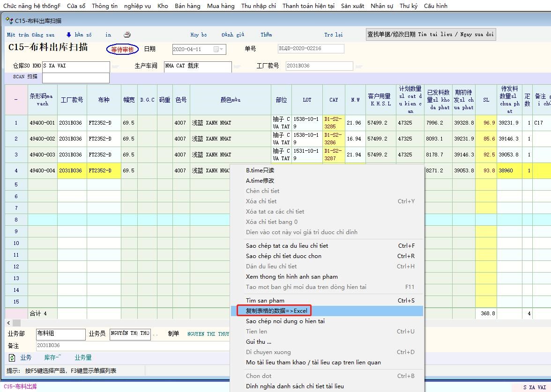Click the blue down-arrow icon before 'hàm số'

(69, 35)
